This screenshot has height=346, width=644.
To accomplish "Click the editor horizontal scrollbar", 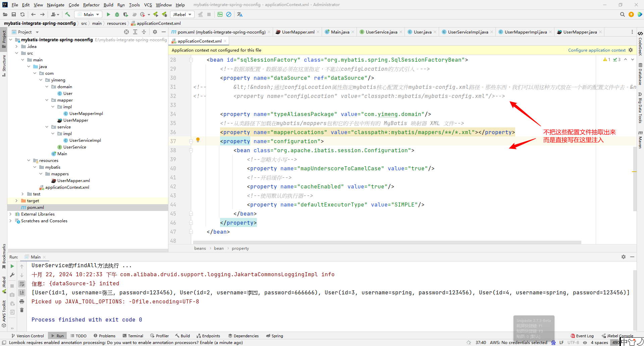I will tap(387, 242).
